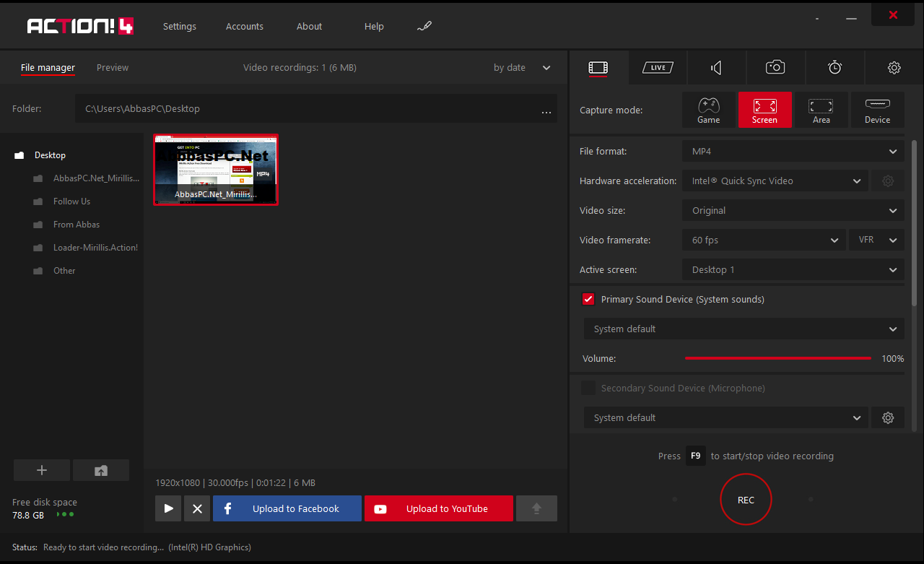Select the Area capture mode
Viewport: 924px width, 564px height.
821,110
